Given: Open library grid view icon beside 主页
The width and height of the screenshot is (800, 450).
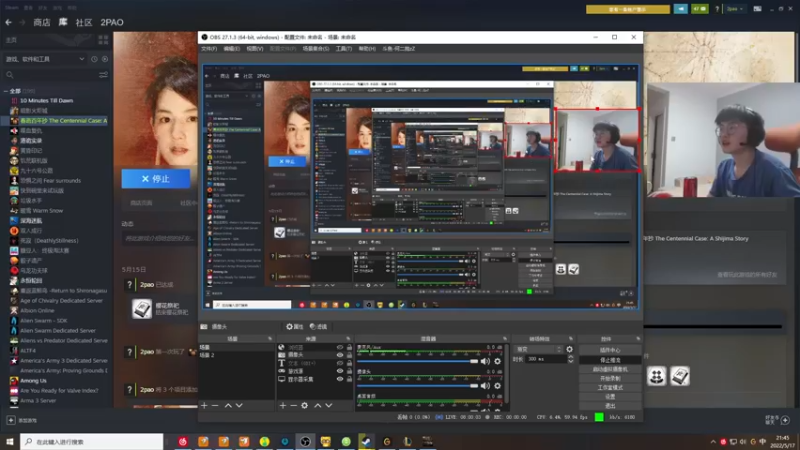Looking at the screenshot, I should (x=103, y=40).
